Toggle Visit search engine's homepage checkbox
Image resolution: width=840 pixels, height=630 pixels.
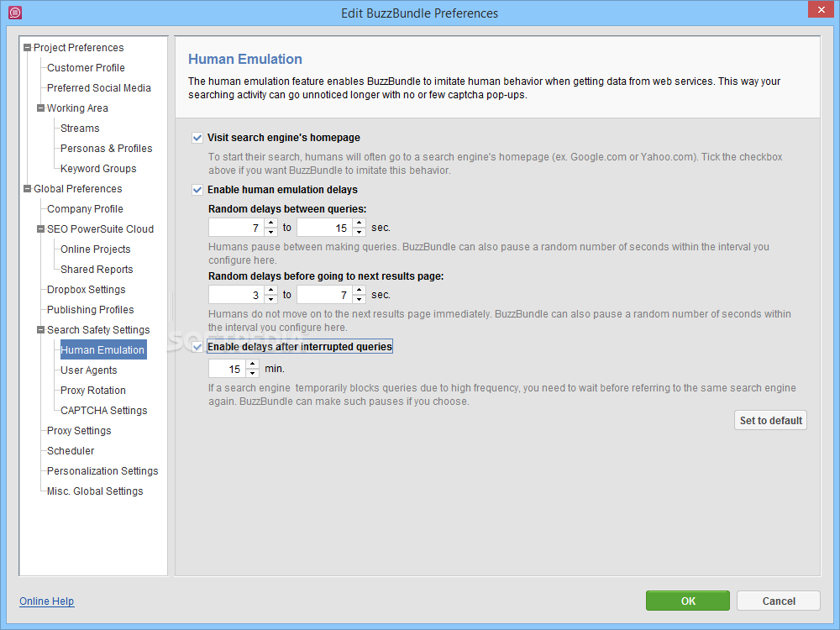click(197, 138)
